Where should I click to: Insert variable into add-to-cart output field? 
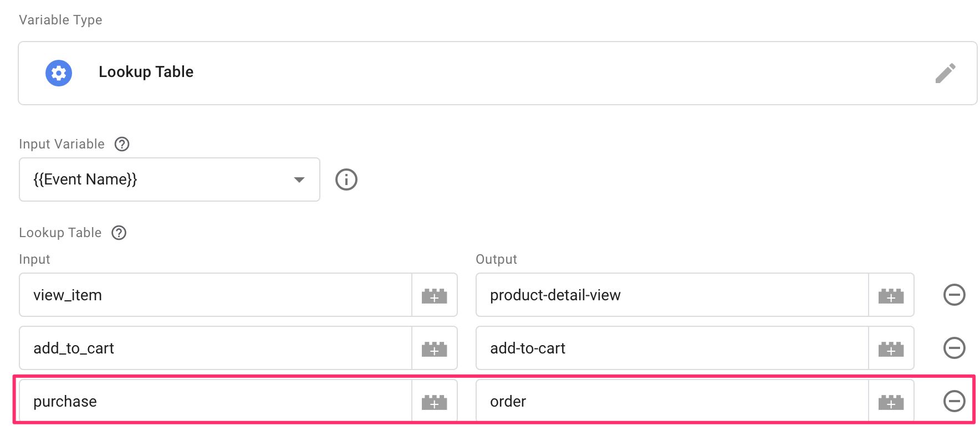pyautogui.click(x=891, y=348)
